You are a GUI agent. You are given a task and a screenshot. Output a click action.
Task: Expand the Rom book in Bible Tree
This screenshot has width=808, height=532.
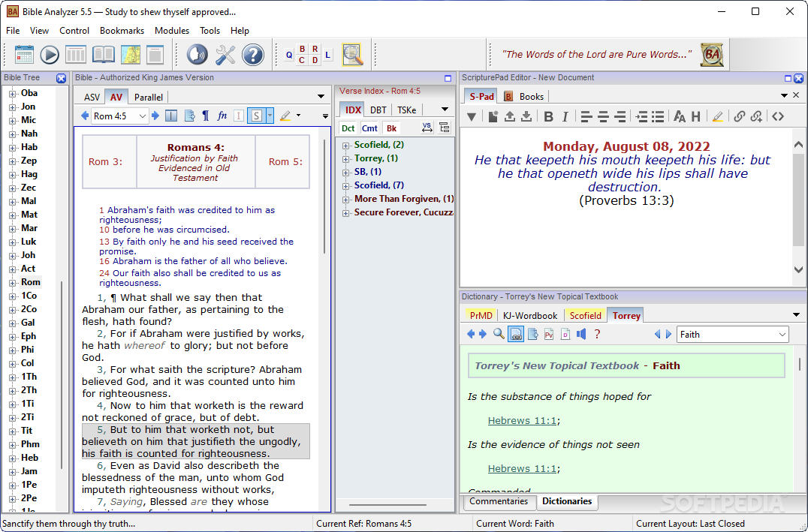[x=12, y=283]
